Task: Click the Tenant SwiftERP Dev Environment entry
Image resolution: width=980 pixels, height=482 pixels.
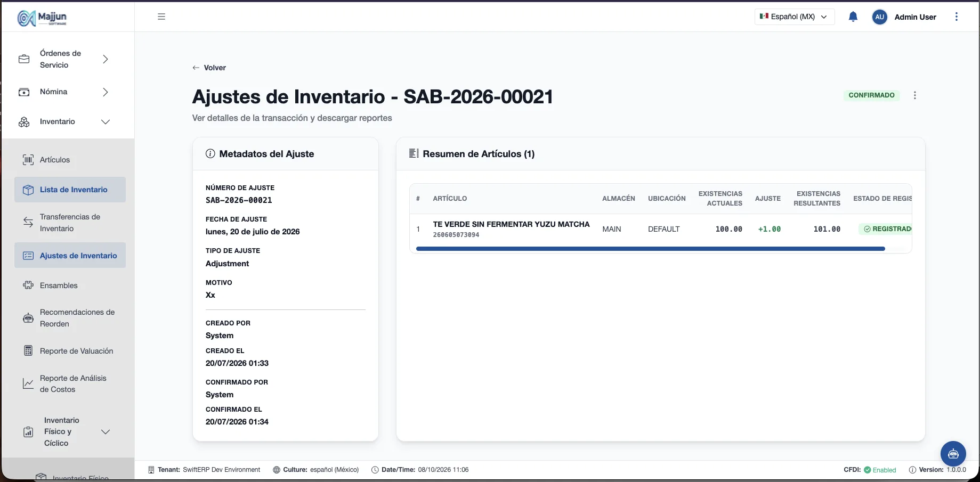Action: (204, 470)
